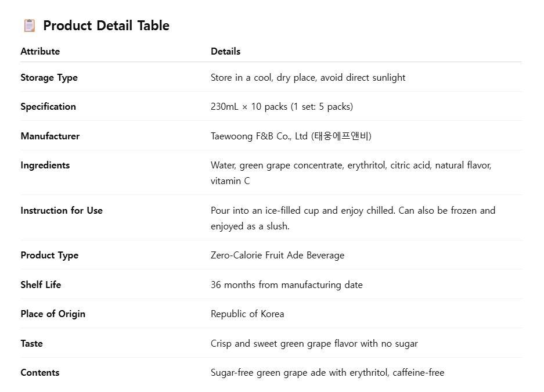
Task: Select the Storage Type row label
Action: (49, 77)
